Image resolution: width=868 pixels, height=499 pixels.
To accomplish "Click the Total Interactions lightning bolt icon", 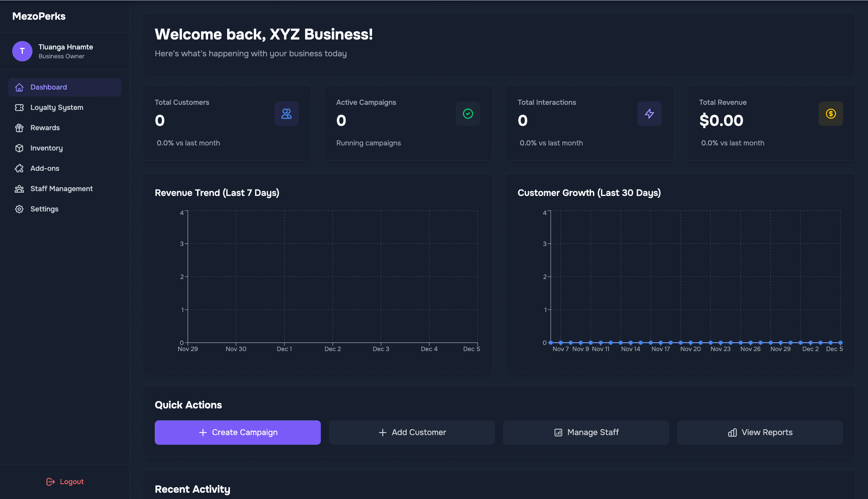I will coord(649,114).
